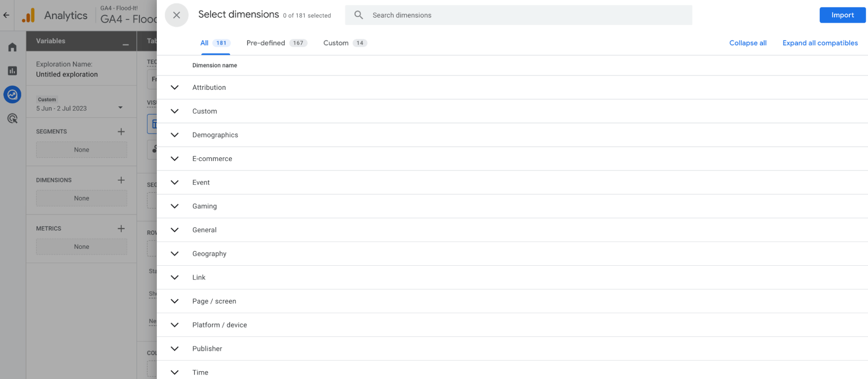Click the Gaming row label
The image size is (868, 379).
(205, 206)
